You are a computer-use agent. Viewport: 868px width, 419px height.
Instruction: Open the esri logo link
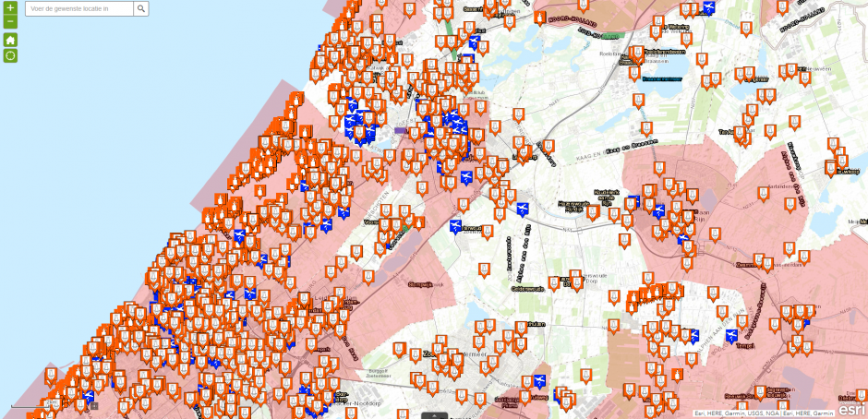click(851, 410)
